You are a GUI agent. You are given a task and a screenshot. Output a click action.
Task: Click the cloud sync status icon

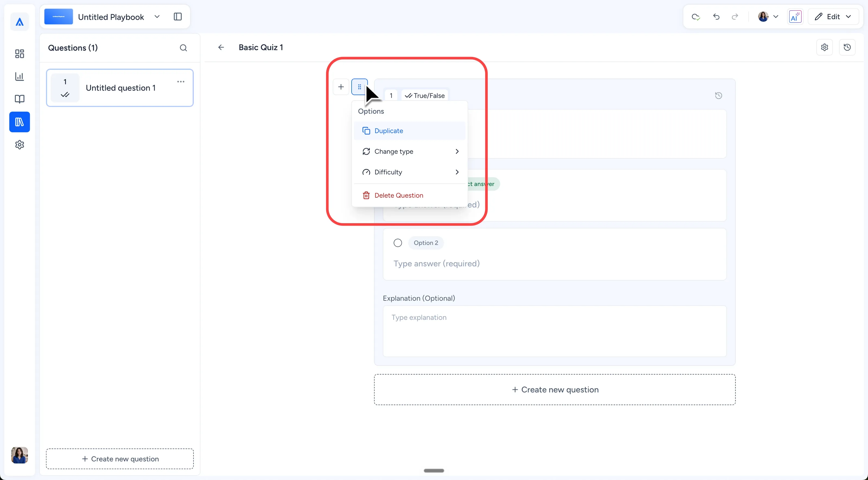[696, 17]
